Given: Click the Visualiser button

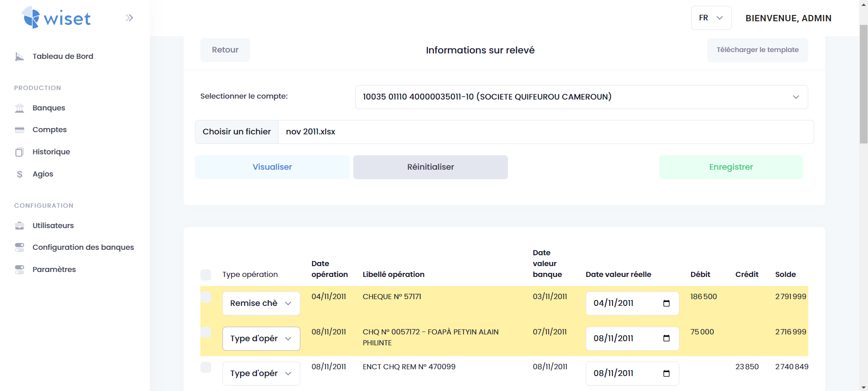Looking at the screenshot, I should pyautogui.click(x=272, y=167).
